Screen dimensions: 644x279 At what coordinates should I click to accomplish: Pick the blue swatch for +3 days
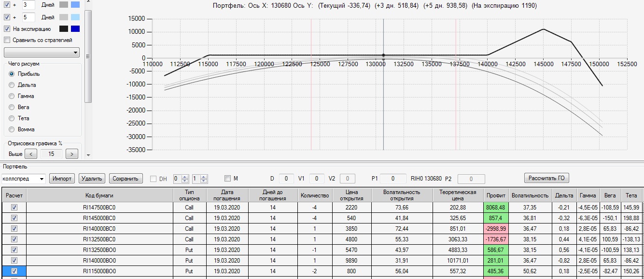pos(75,5)
